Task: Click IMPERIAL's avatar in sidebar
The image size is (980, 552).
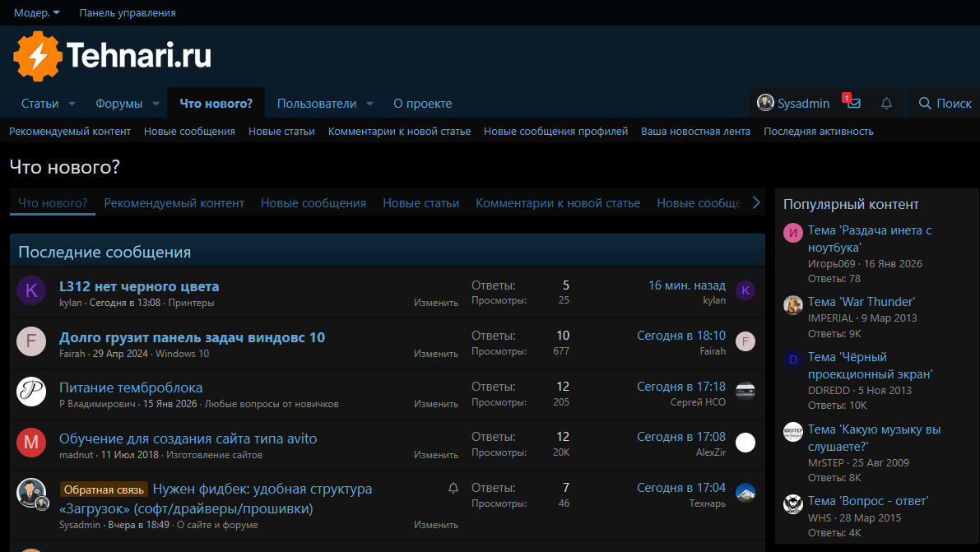Action: [x=793, y=304]
